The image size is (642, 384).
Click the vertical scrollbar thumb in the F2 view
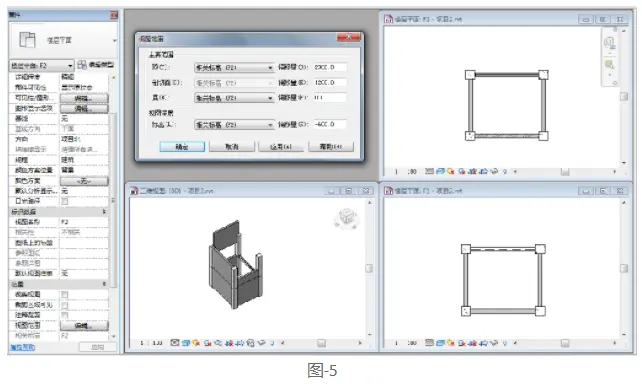624,97
